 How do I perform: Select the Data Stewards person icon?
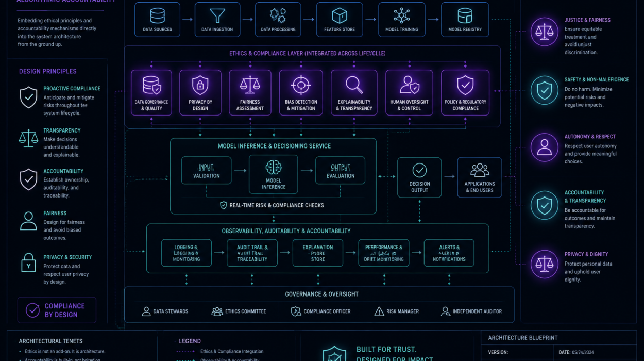[146, 311]
